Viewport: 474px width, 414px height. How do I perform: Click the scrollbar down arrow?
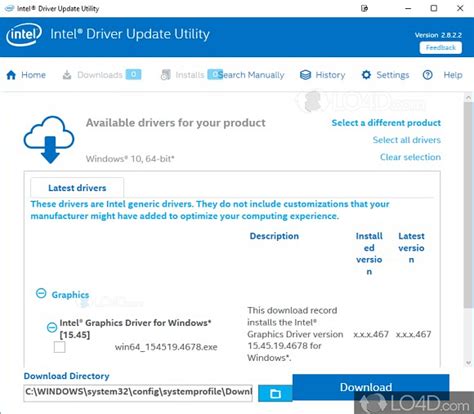[468, 363]
